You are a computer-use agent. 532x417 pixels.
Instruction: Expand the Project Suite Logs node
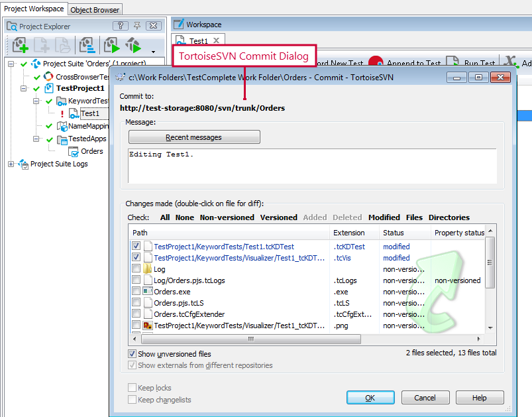click(11, 164)
